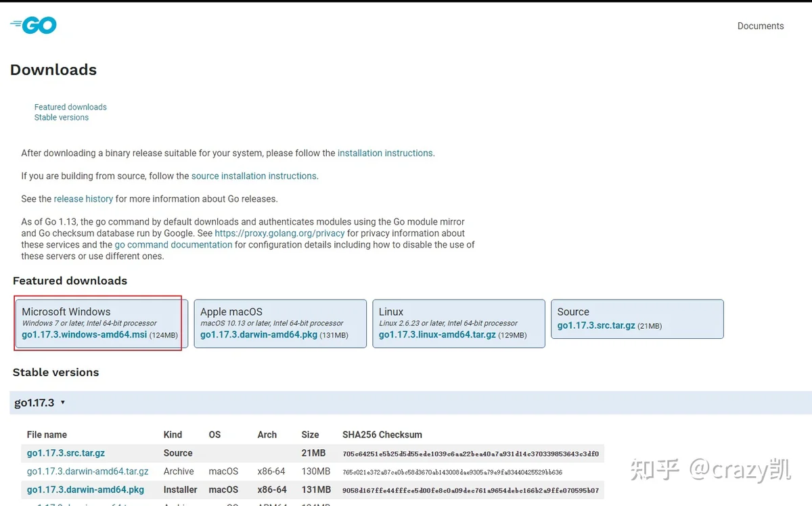Download go1.17.3.src.tar.gz from the Source card

pyautogui.click(x=596, y=325)
